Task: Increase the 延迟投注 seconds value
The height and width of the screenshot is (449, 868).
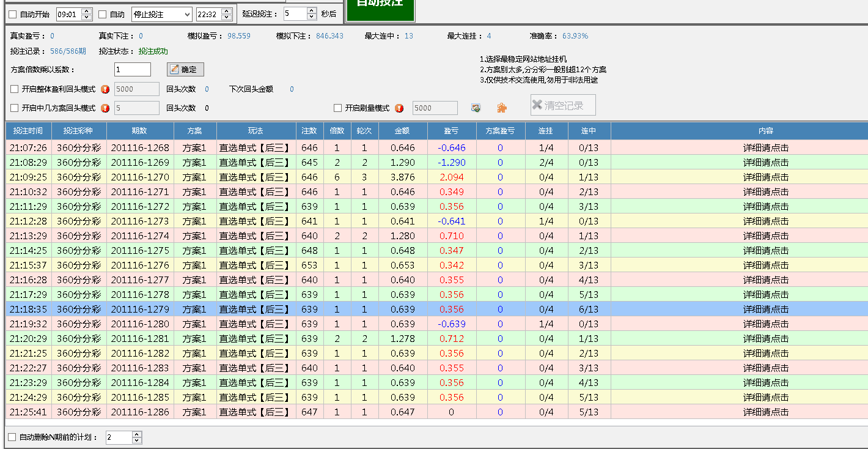Action: (x=312, y=10)
